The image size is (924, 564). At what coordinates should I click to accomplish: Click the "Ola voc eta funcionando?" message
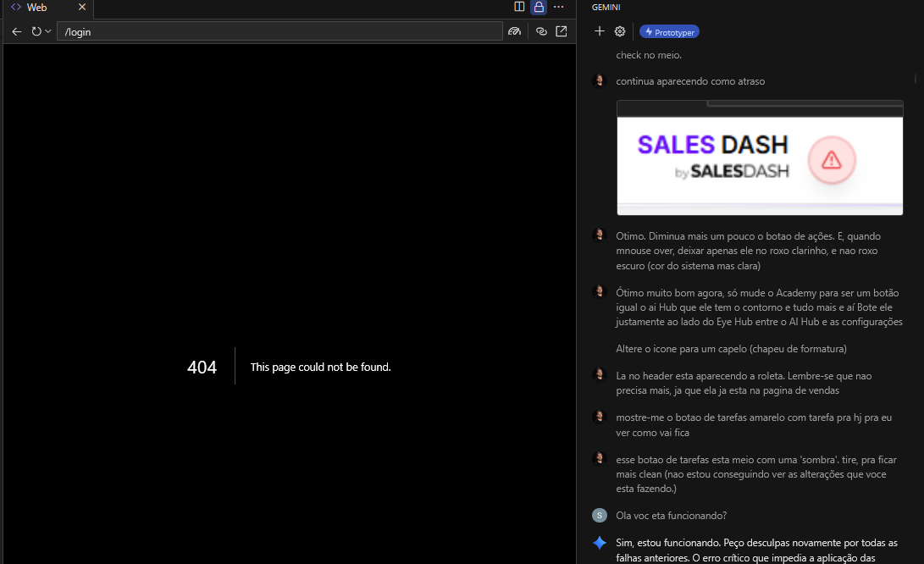[672, 516]
